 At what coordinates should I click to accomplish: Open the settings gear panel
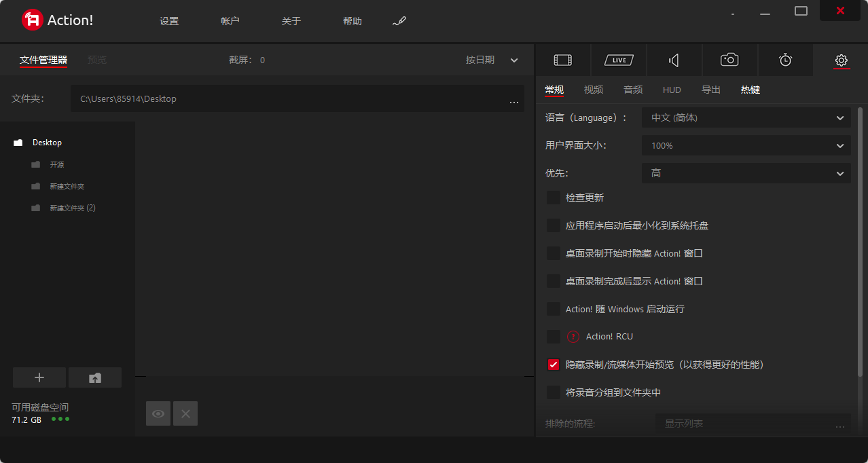(841, 60)
